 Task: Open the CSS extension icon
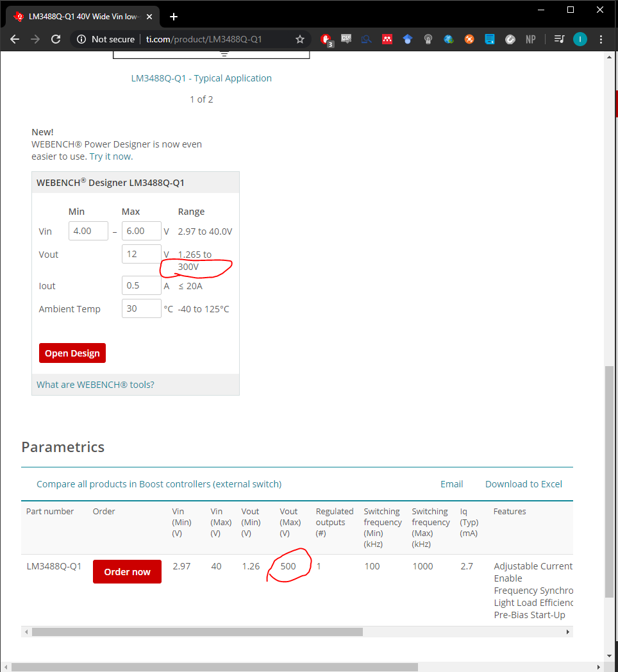click(346, 39)
